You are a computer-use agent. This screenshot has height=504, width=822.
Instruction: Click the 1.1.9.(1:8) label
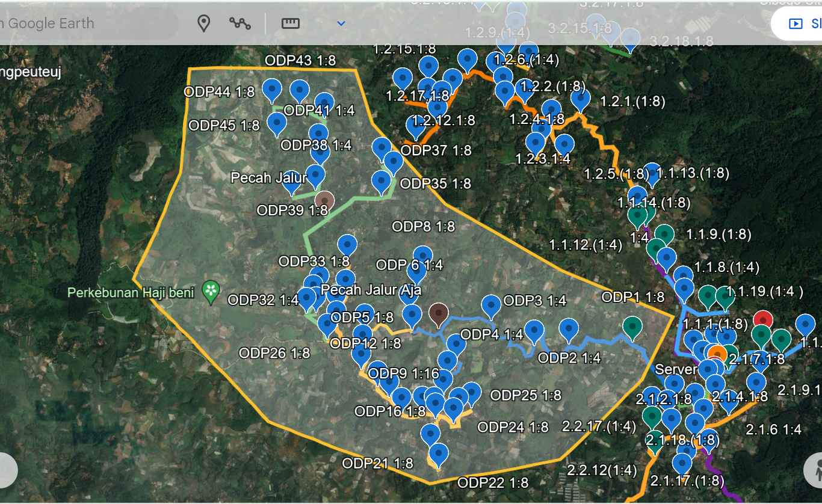tap(718, 234)
